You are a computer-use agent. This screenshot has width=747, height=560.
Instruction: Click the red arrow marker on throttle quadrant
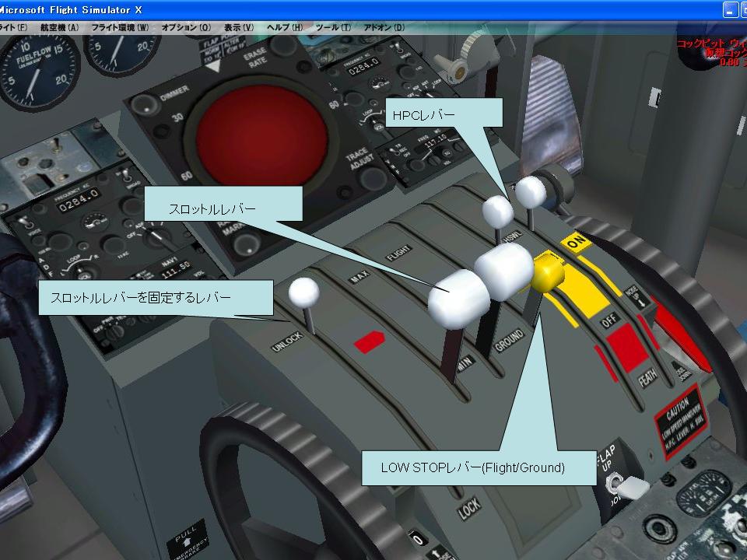tap(369, 341)
